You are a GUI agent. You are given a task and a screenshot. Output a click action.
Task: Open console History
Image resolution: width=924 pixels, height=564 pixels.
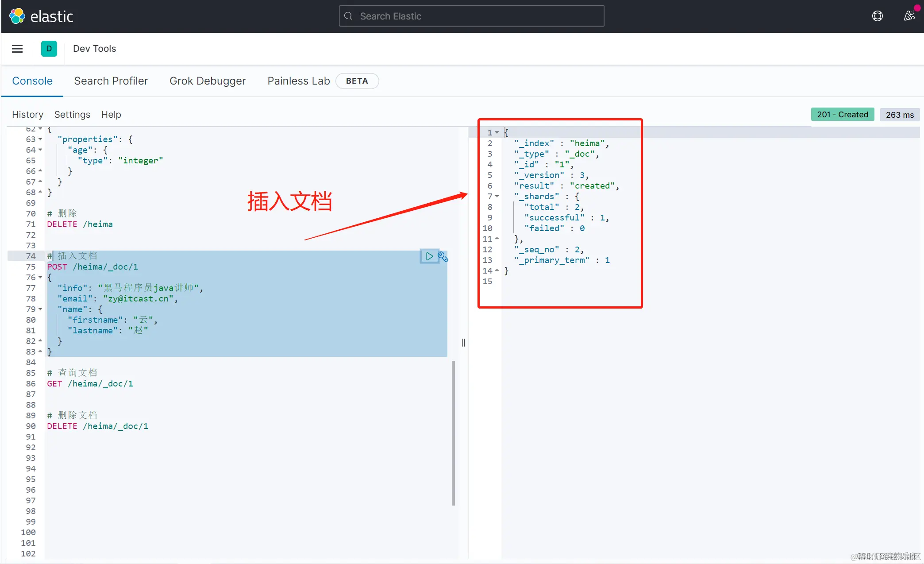[27, 115]
